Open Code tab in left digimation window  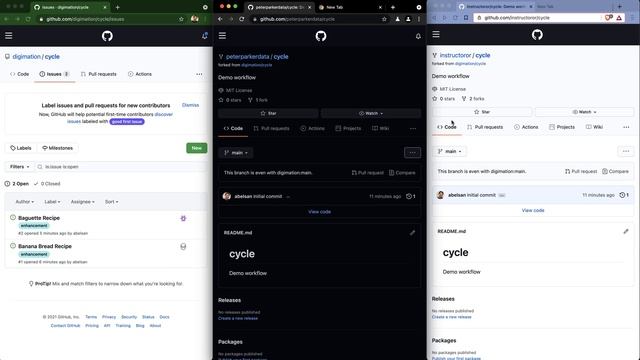coord(20,74)
